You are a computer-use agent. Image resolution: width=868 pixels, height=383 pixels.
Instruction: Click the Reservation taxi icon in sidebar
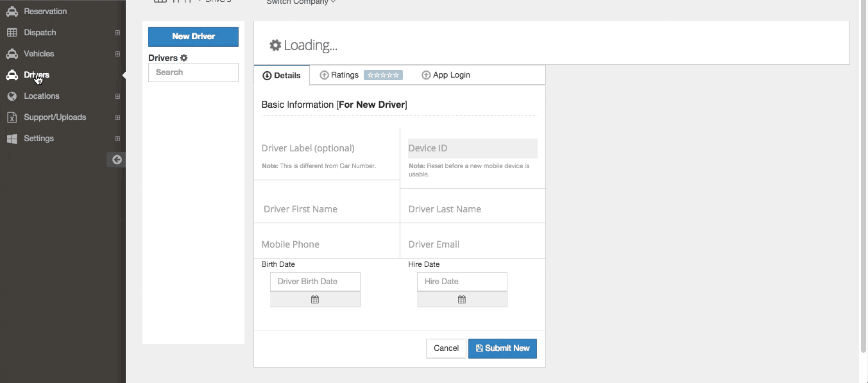tap(12, 12)
